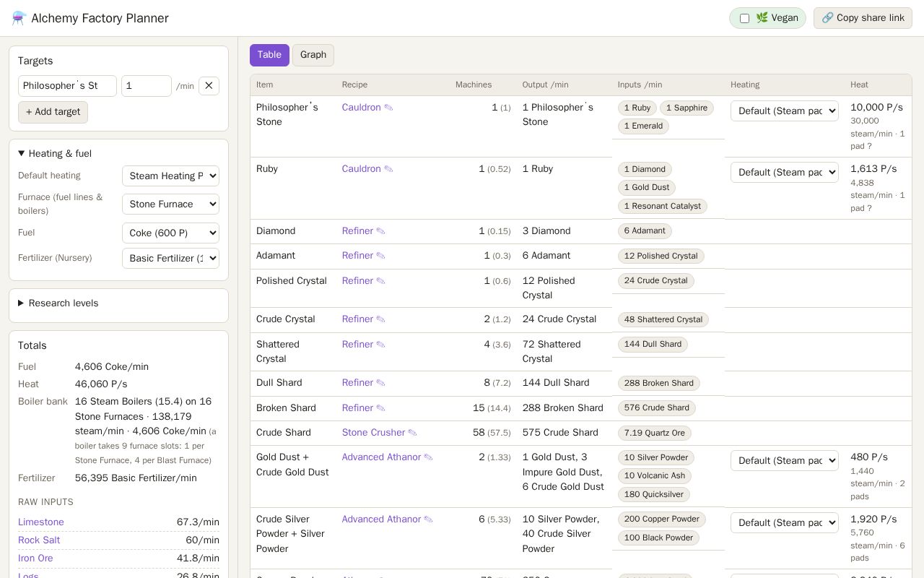Click the pencil icon beside Philosopher's Stone Cauldron recipe
This screenshot has height=578, width=924.
point(388,108)
